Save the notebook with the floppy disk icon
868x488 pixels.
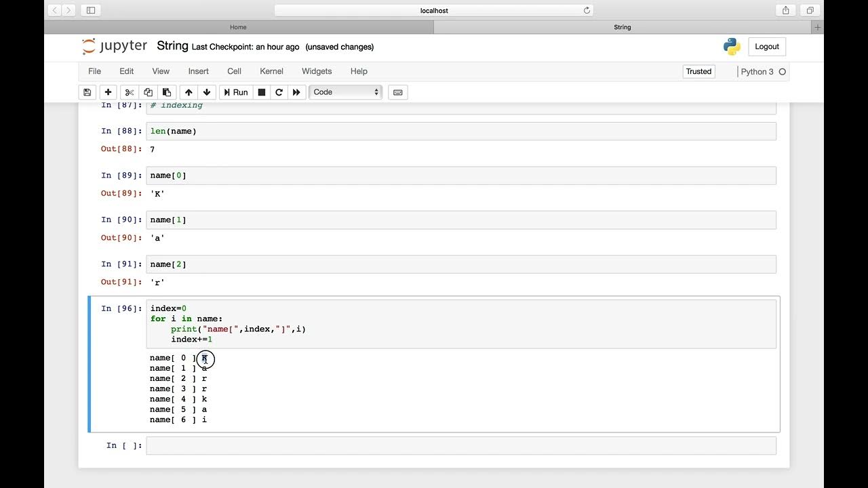pyautogui.click(x=87, y=92)
